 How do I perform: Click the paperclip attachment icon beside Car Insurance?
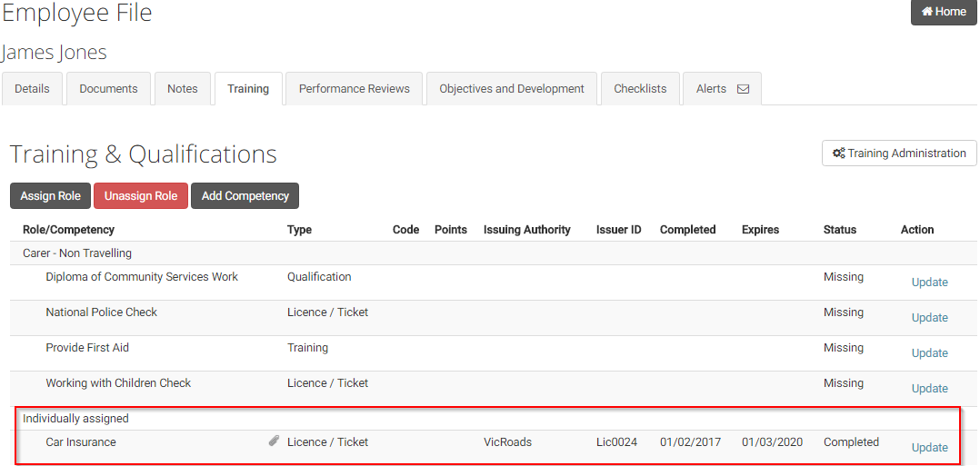pyautogui.click(x=274, y=441)
